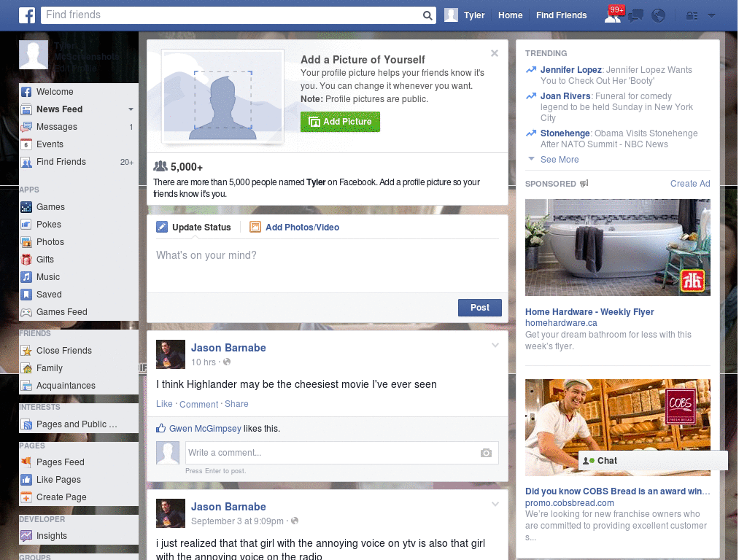Open Gwen McGimpsey's profile link
This screenshot has width=747, height=560.
tap(205, 429)
